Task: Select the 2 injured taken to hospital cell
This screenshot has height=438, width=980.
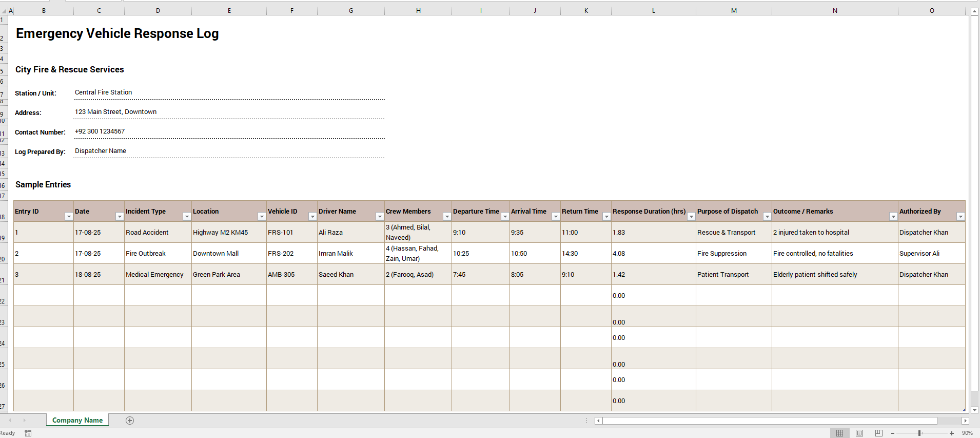Action: [x=835, y=233]
